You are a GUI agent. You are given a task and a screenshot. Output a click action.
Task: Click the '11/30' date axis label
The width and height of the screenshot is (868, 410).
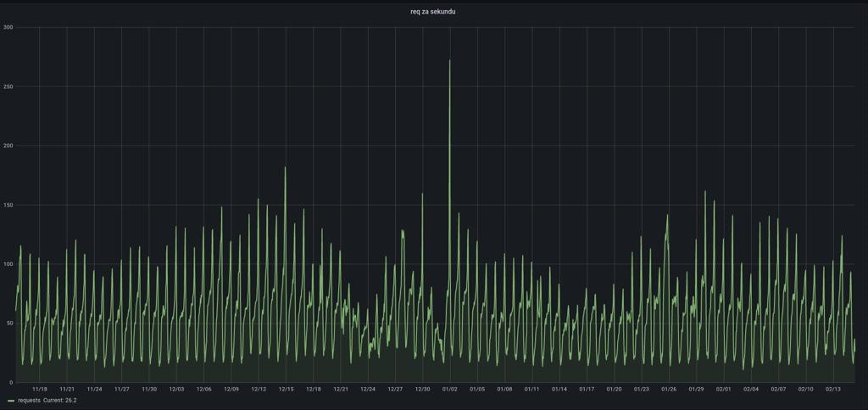click(149, 389)
